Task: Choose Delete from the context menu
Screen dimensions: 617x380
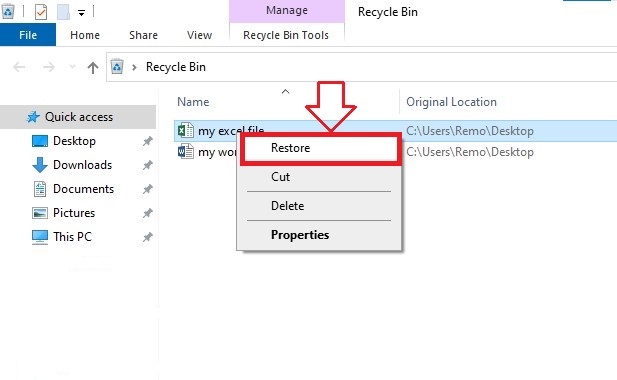Action: point(319,206)
